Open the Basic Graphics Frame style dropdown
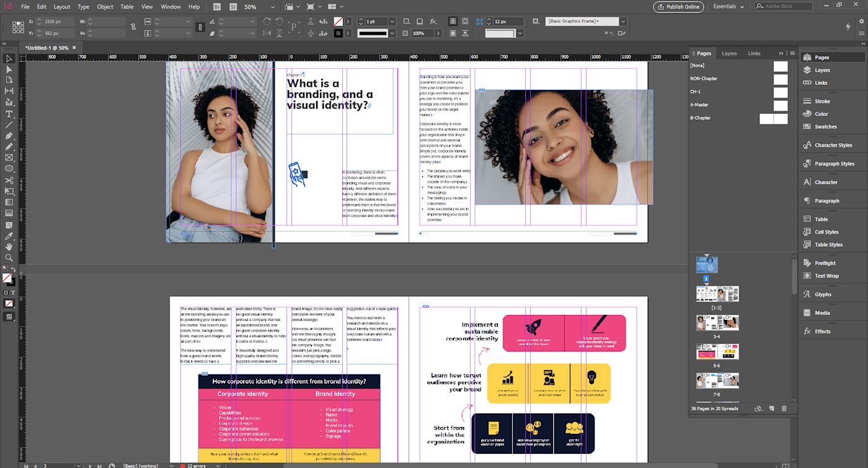 622,21
